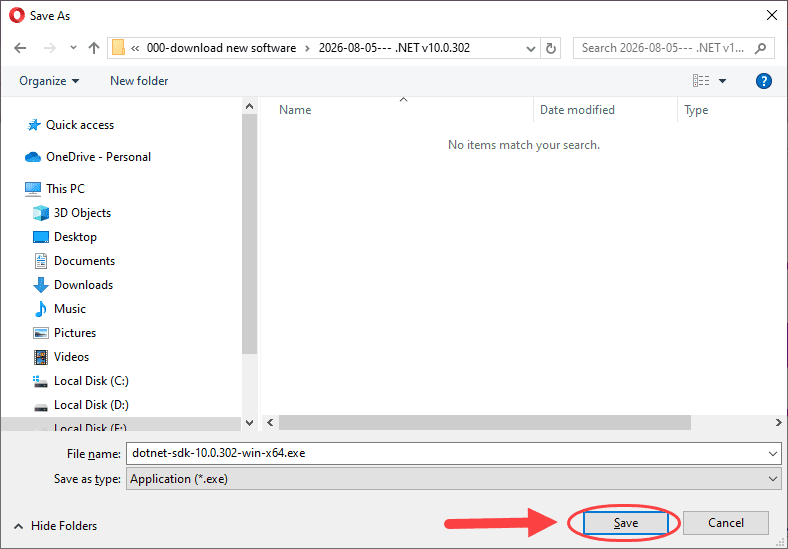This screenshot has width=788, height=549.
Task: Click the folder icon in address bar
Action: [118, 48]
